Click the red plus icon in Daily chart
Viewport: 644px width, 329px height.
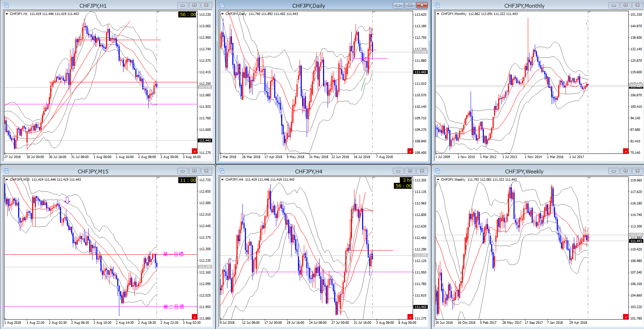click(x=410, y=151)
